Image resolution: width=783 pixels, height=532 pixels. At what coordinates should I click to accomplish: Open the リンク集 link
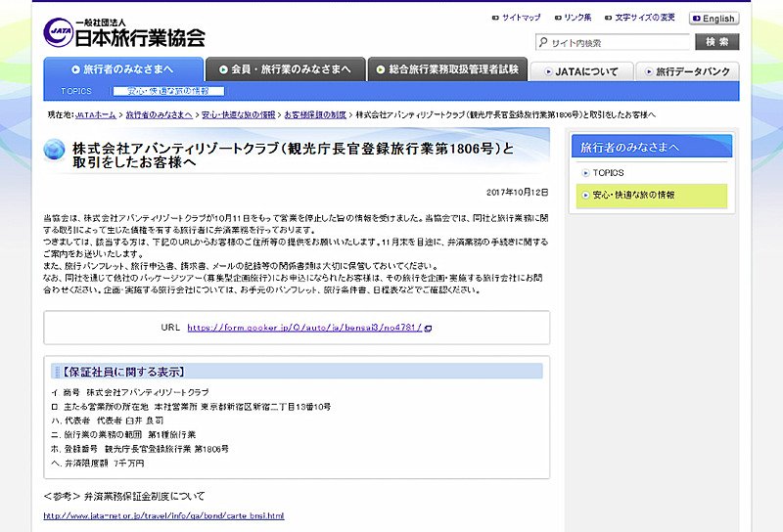pyautogui.click(x=577, y=18)
